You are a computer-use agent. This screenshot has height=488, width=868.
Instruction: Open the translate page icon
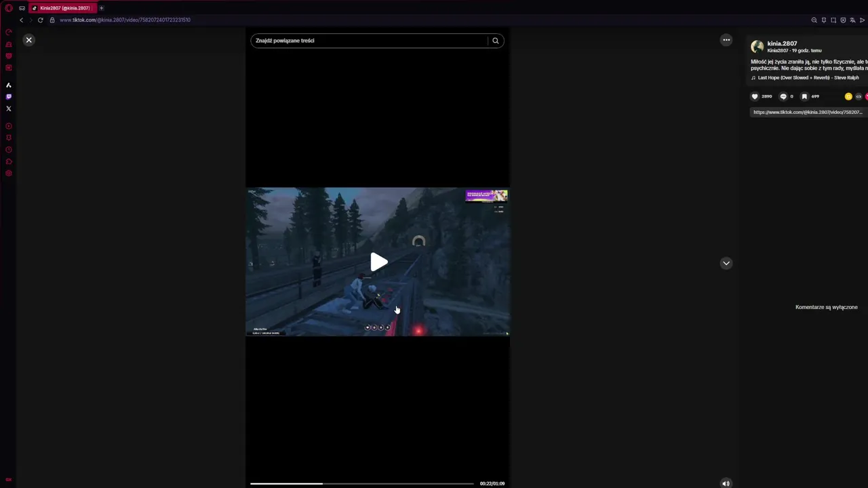(x=852, y=20)
